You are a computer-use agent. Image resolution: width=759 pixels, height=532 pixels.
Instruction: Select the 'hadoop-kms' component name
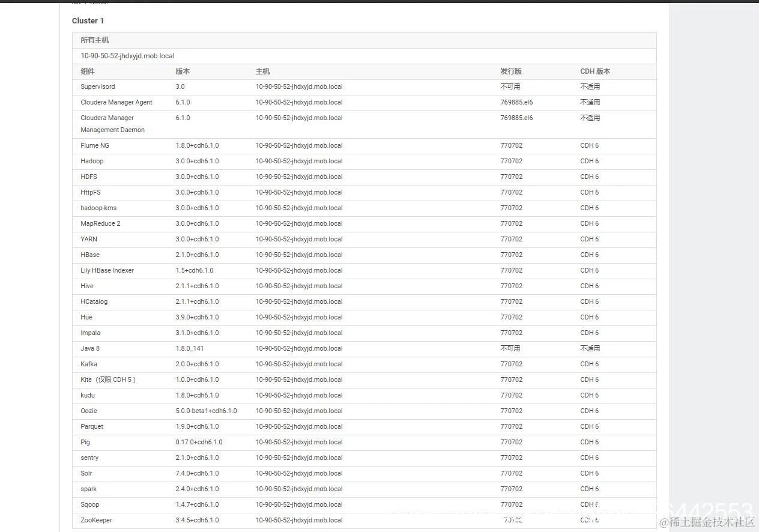point(98,208)
